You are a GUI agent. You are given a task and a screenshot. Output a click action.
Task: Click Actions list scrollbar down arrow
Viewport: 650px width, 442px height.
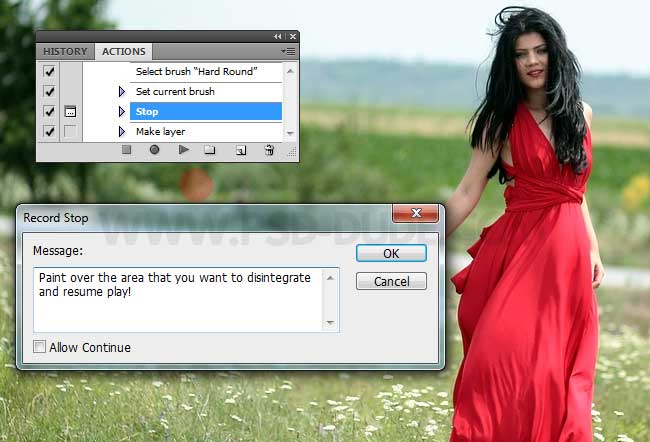pos(290,133)
